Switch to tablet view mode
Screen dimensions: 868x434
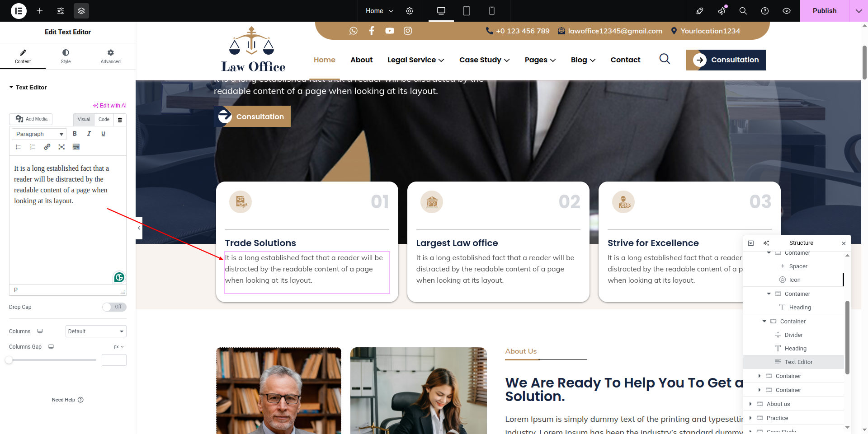pyautogui.click(x=467, y=11)
